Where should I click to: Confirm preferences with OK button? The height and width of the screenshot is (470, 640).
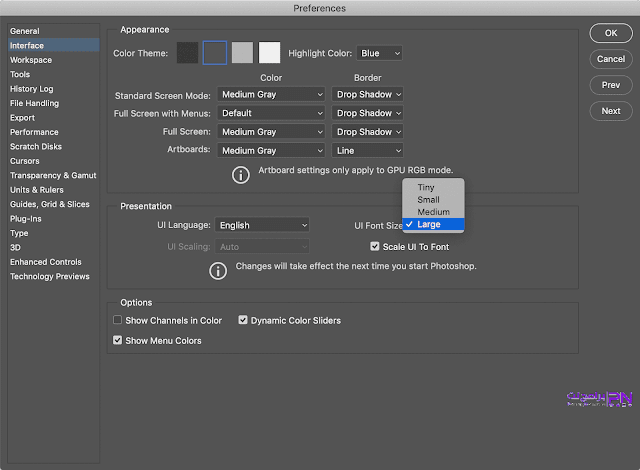tap(611, 33)
